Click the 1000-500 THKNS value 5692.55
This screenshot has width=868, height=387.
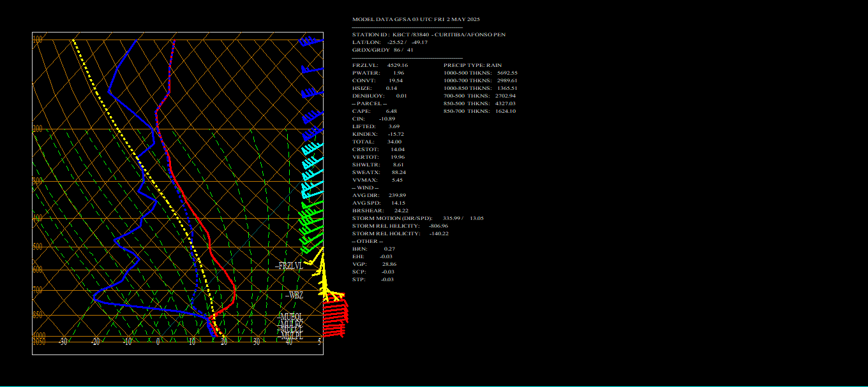[x=507, y=73]
